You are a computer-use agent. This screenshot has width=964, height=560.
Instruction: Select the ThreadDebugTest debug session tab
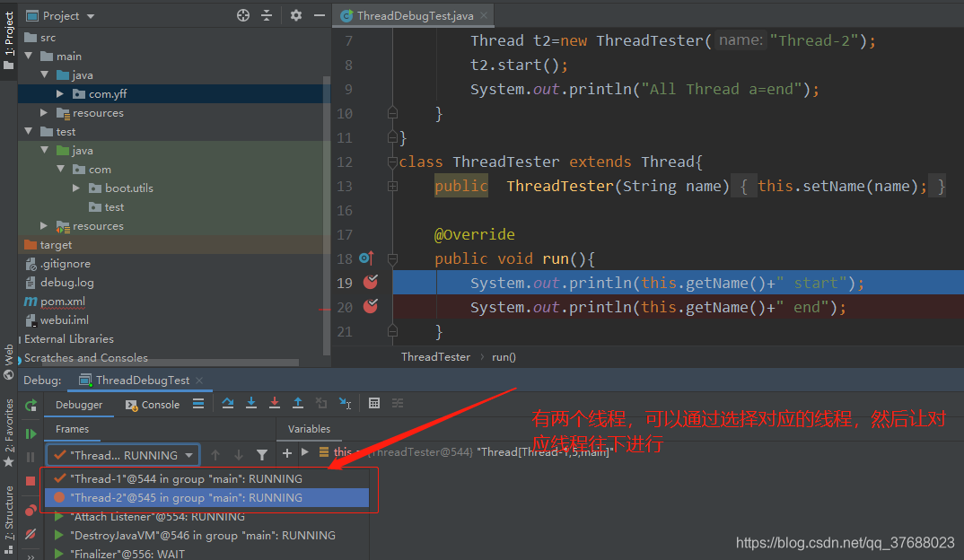(142, 381)
